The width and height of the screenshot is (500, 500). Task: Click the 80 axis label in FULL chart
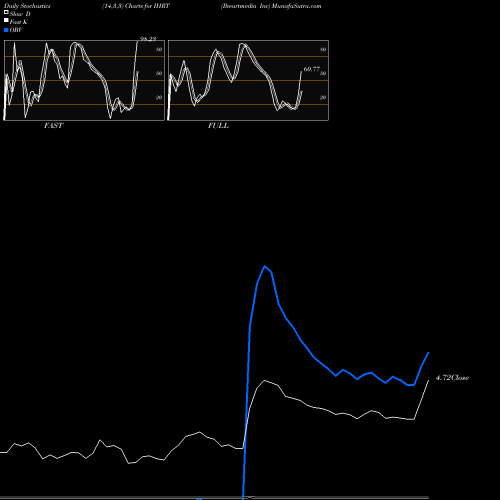click(x=323, y=49)
